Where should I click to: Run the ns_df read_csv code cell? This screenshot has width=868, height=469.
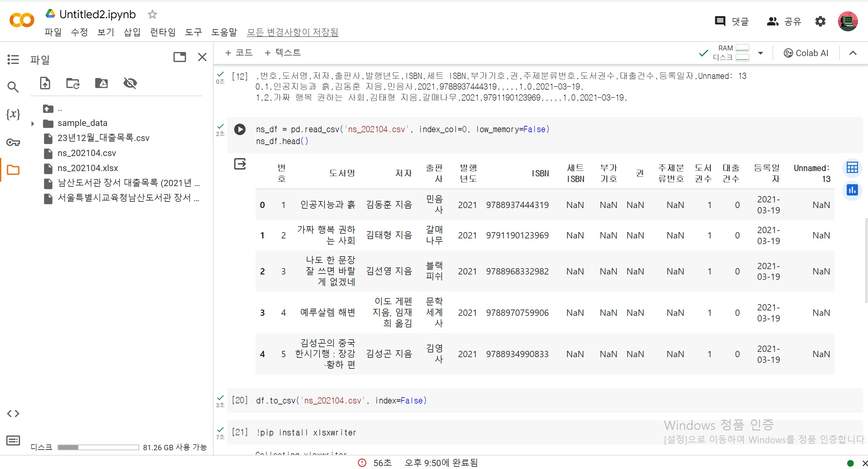coord(240,129)
